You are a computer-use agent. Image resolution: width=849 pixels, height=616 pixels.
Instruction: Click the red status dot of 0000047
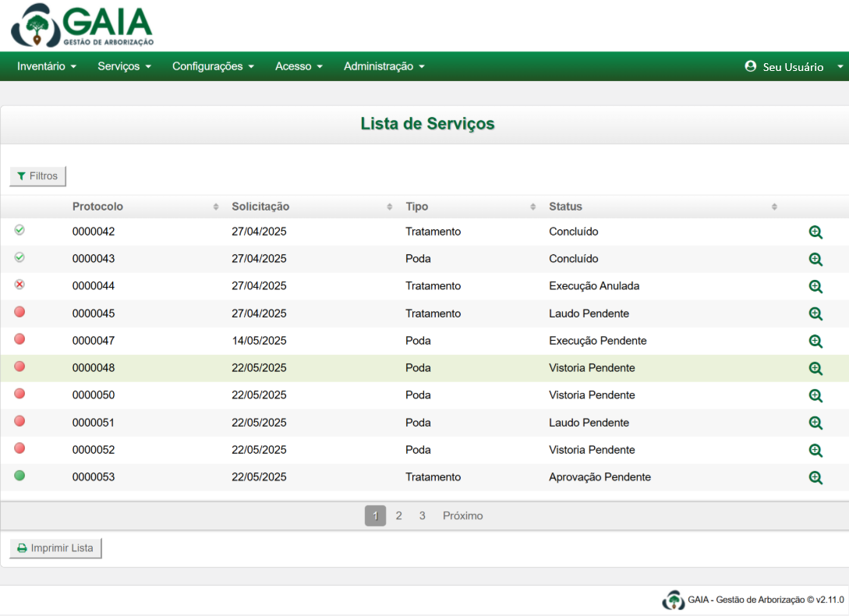(19, 339)
